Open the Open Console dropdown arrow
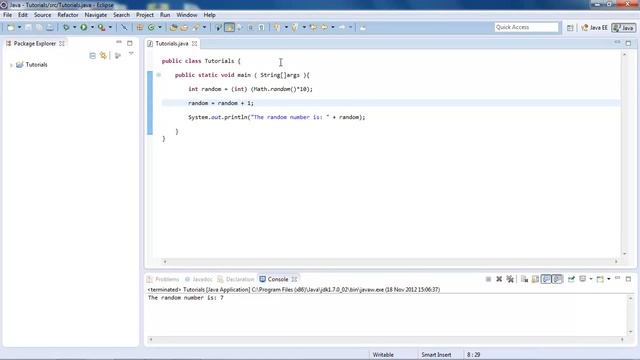The image size is (640, 360). pos(609,279)
